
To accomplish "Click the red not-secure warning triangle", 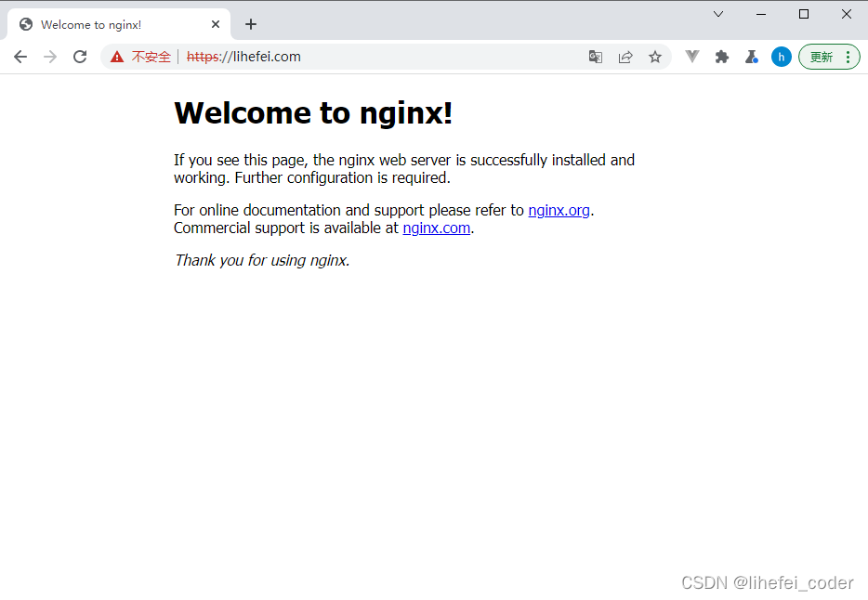I will (117, 57).
